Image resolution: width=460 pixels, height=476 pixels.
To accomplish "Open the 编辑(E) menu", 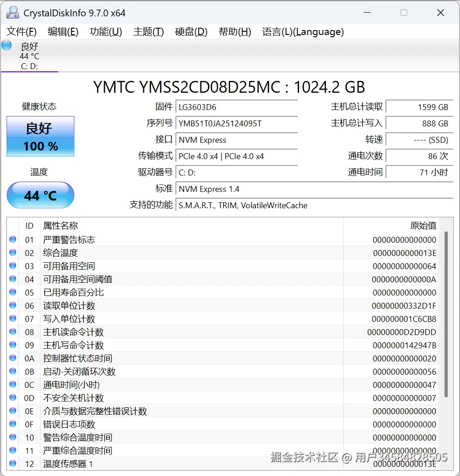I will (63, 31).
